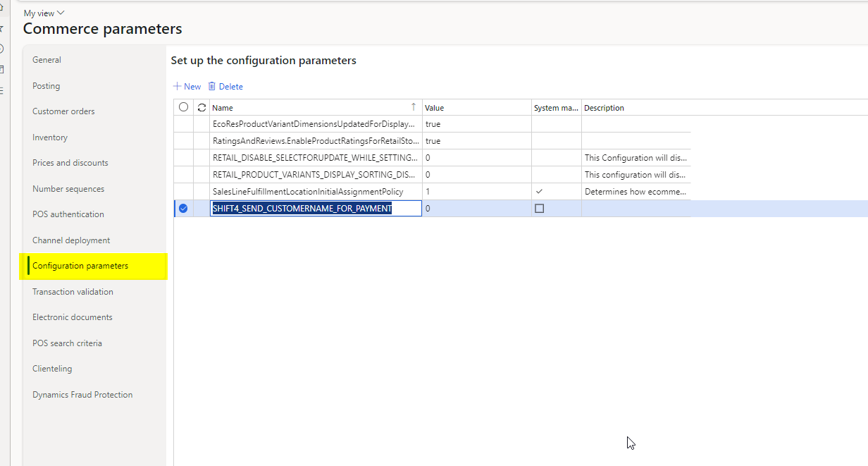Viewport: 868px width, 466px height.
Task: Go to Dynamics Fraud Protection tab
Action: click(82, 395)
